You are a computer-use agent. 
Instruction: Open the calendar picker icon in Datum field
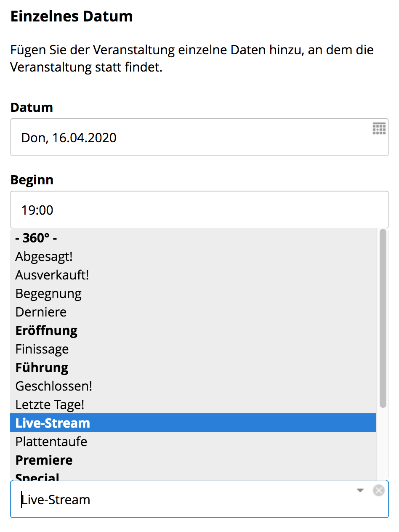pyautogui.click(x=379, y=129)
